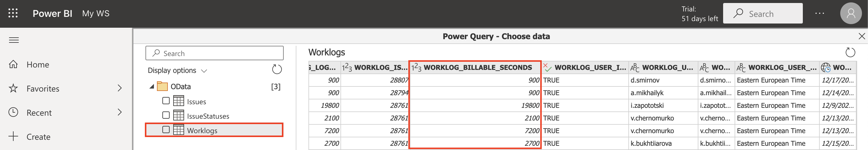Close the Power Query dialog
868x150 pixels.
coord(862,36)
